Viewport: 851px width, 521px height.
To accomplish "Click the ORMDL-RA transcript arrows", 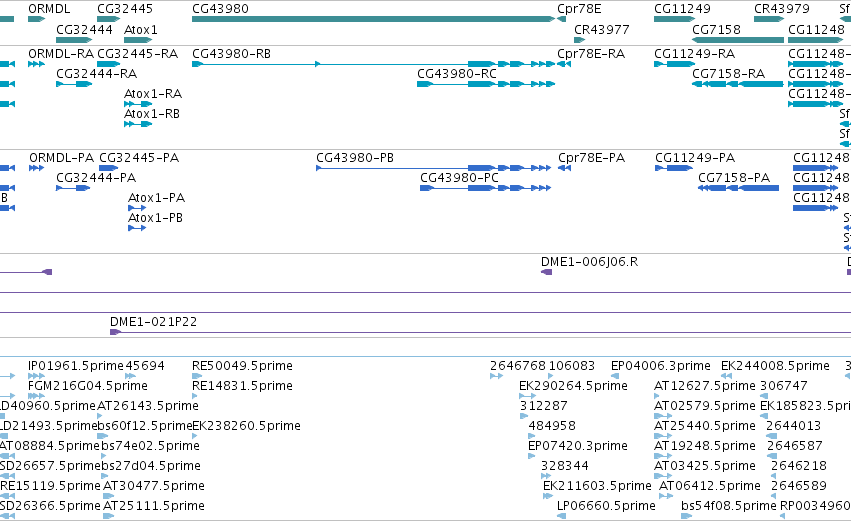I will [x=36, y=64].
